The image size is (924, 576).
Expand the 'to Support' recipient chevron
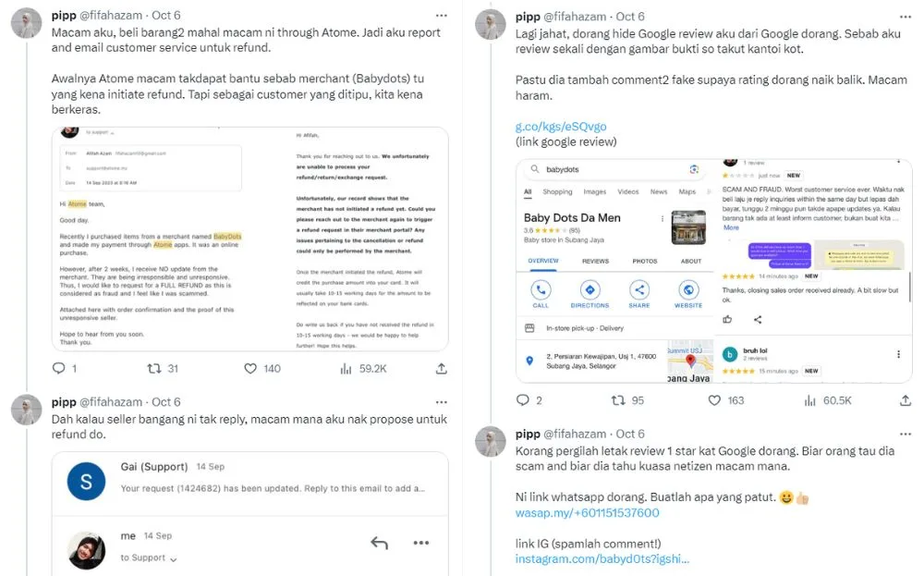(x=173, y=558)
